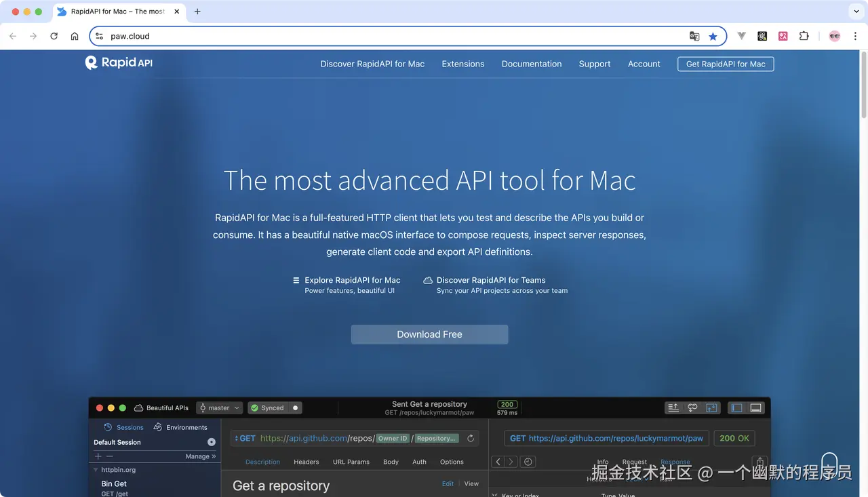Open the Chrome profile avatar
The image size is (868, 497).
click(835, 36)
